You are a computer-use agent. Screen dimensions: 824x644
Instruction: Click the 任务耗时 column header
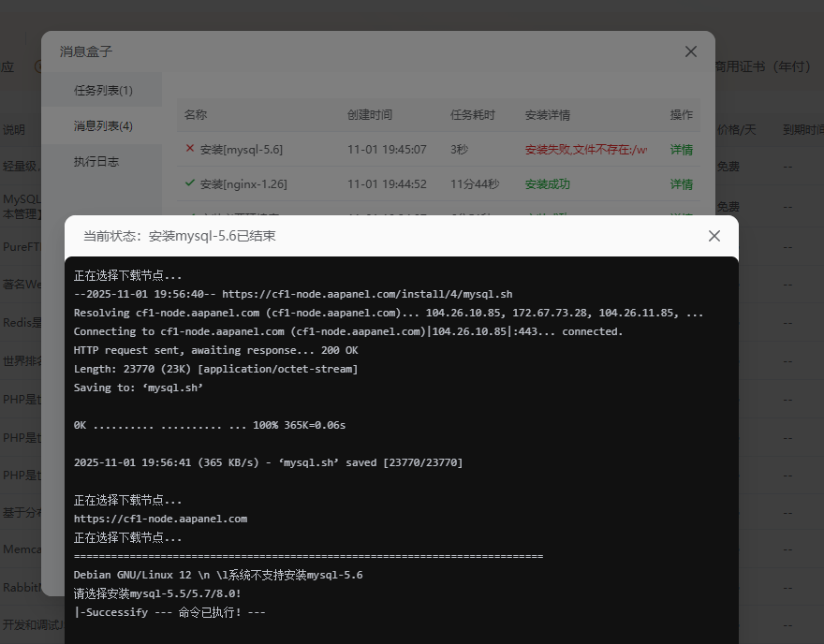473,114
